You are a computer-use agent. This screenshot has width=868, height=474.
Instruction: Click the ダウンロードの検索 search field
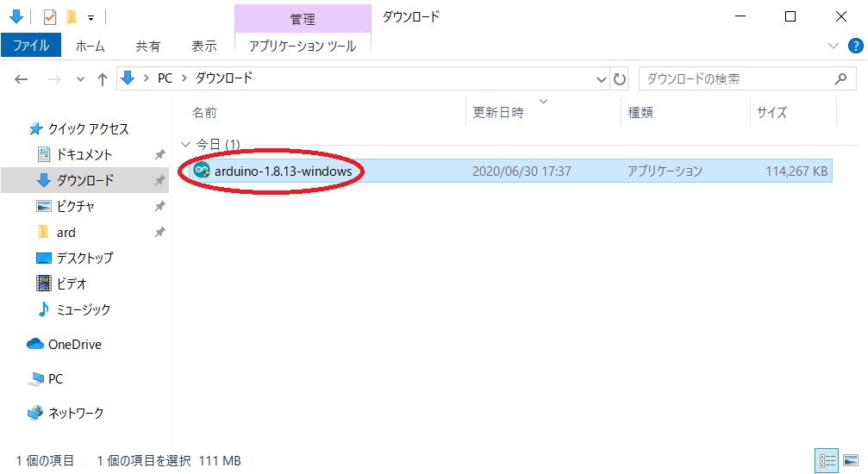(x=733, y=79)
